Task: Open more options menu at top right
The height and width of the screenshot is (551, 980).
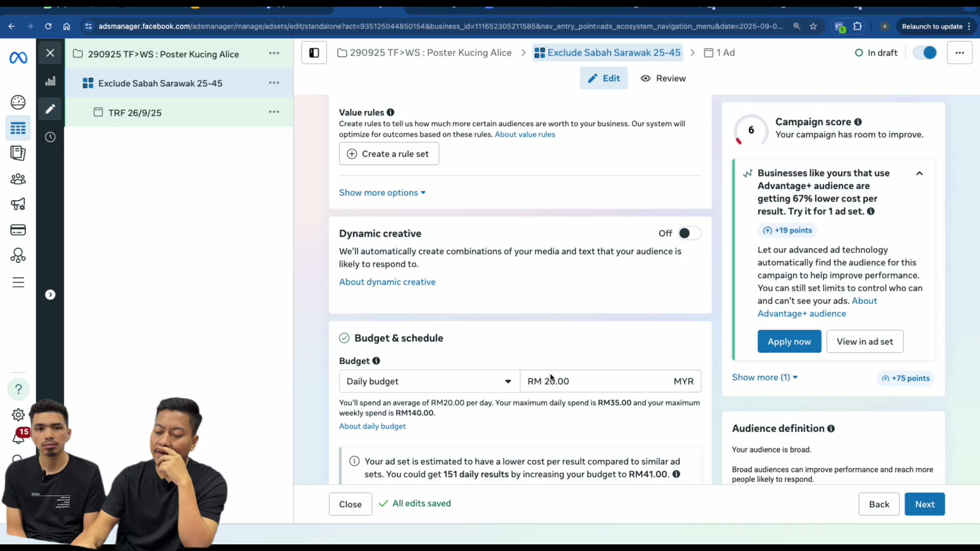Action: pos(960,53)
